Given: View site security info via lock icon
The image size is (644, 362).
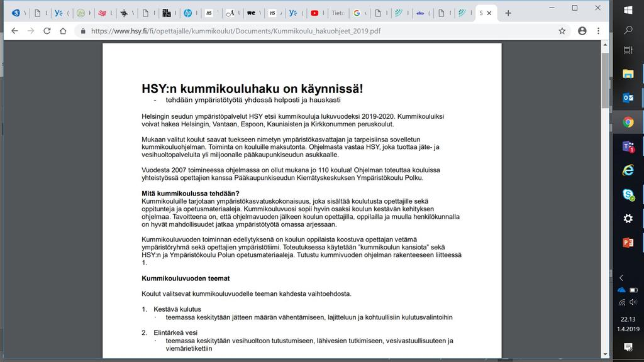Looking at the screenshot, I should 83,31.
